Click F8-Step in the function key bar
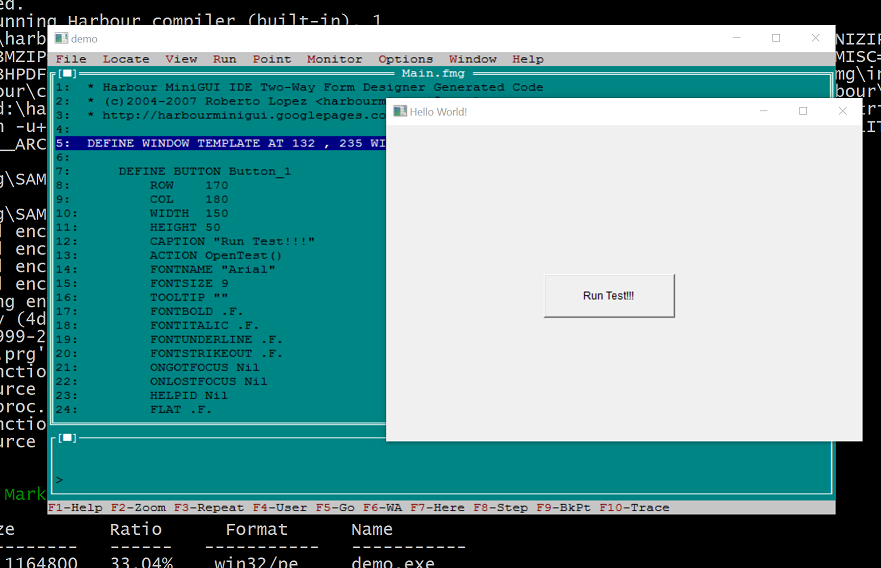Screen dimensions: 881x568 click(500, 508)
